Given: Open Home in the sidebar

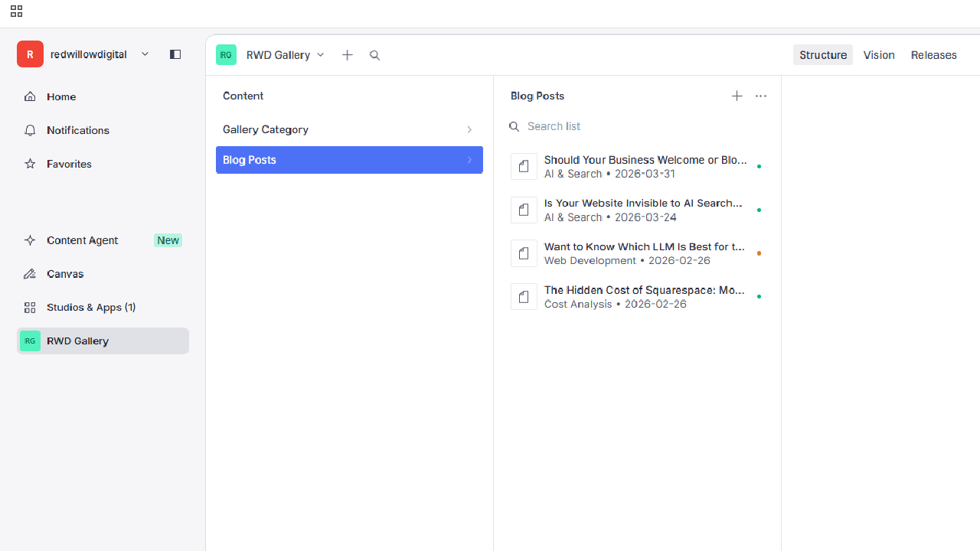Looking at the screenshot, I should [x=103, y=96].
